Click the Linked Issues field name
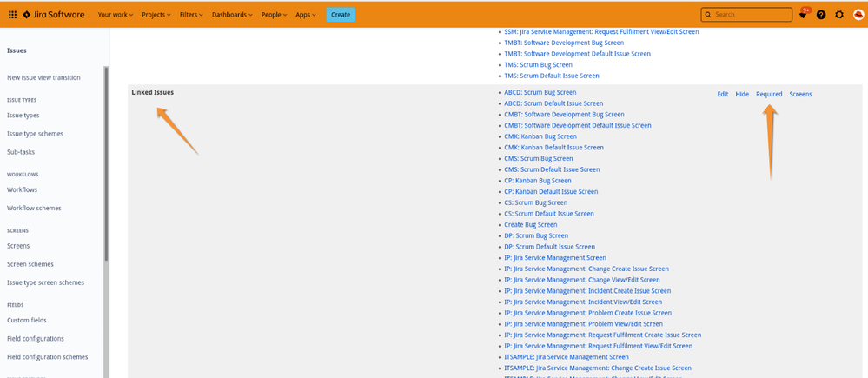Screen dimensions: 868x378 coord(152,93)
